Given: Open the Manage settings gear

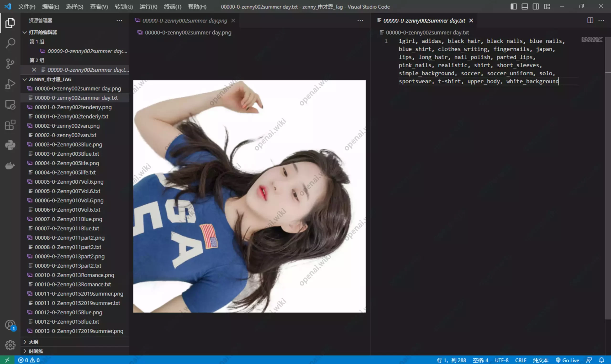Looking at the screenshot, I should [10, 345].
